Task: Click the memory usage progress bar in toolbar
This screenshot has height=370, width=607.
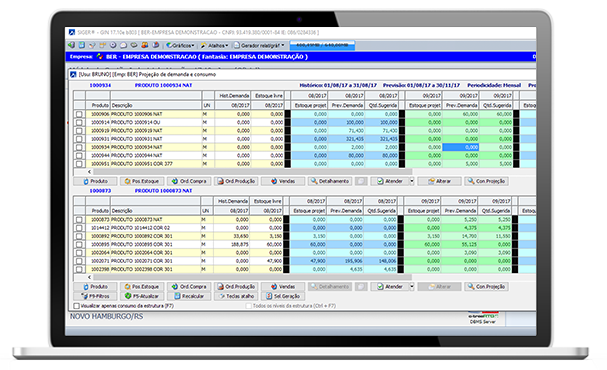Action: [x=322, y=45]
